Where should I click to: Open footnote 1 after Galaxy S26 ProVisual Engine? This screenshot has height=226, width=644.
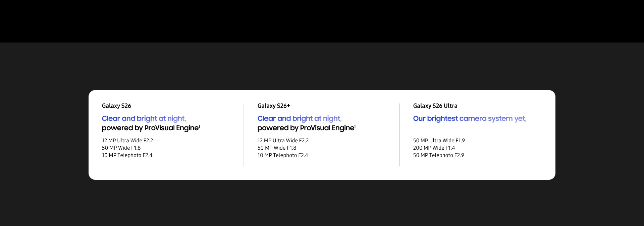pyautogui.click(x=200, y=126)
